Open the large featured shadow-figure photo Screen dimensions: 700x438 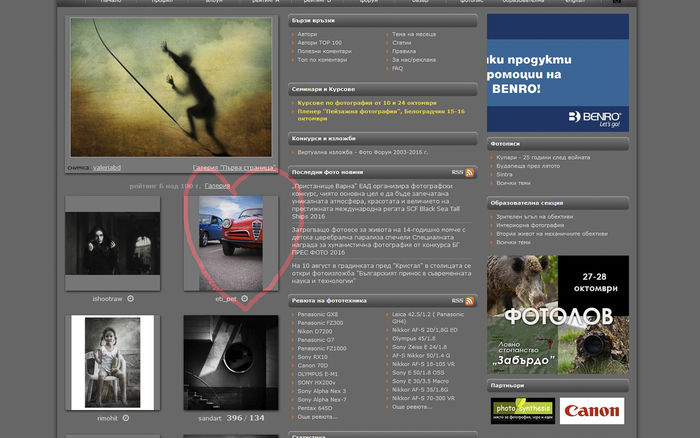click(x=170, y=87)
